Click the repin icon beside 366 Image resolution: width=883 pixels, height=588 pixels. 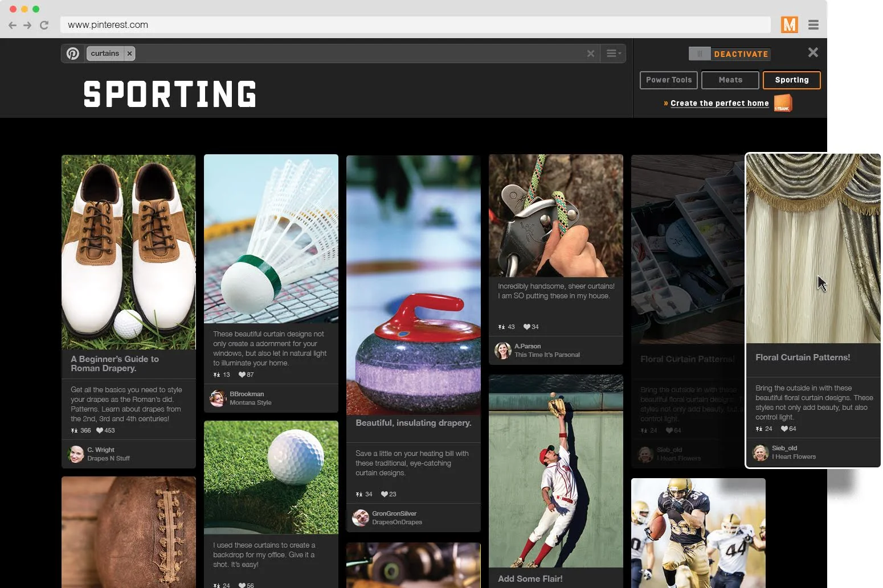click(74, 431)
